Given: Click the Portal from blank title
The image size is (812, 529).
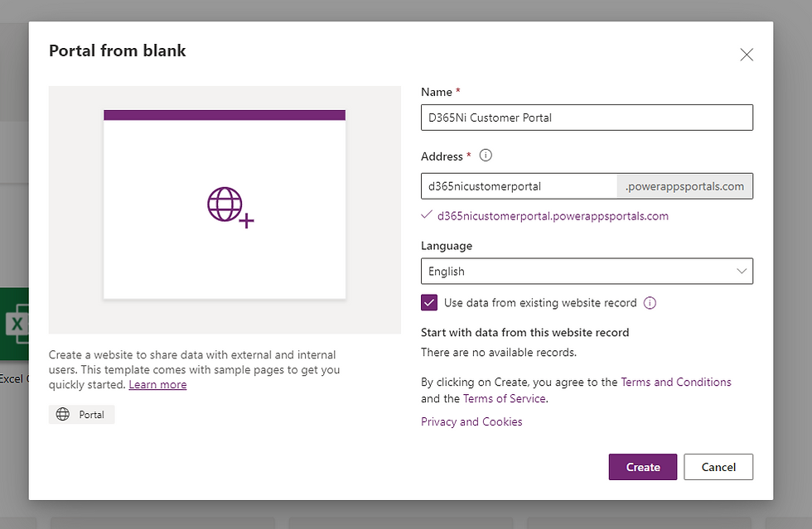Looking at the screenshot, I should click(118, 50).
